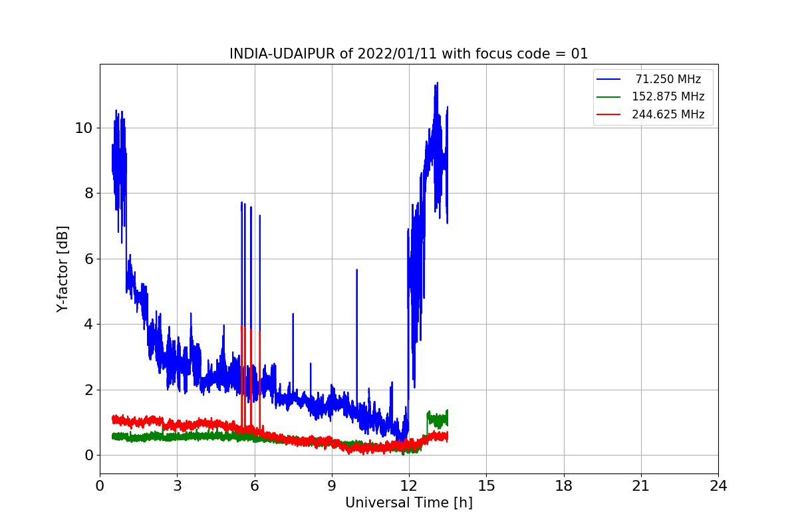Click y-axis tick label 10
The image size is (798, 532).
point(84,128)
